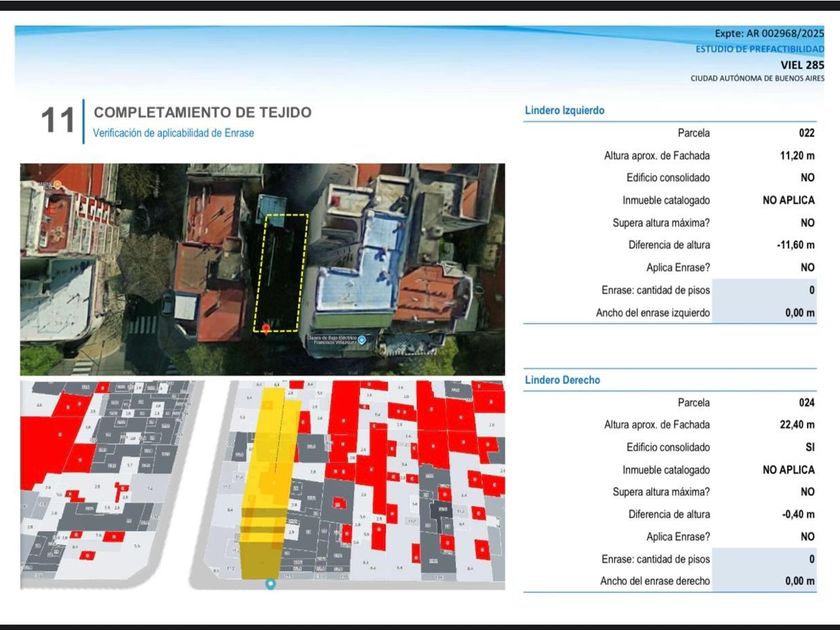840x630 pixels.
Task: Click the large red parcel at map's left edge
Action: (x=42, y=440)
